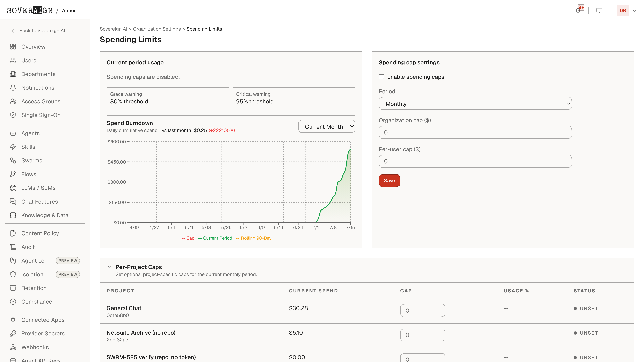Image resolution: width=644 pixels, height=362 pixels.
Task: Click the Grace warning 80% threshold box
Action: coord(168,98)
